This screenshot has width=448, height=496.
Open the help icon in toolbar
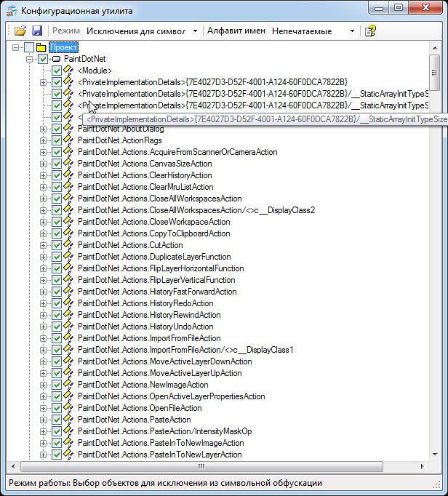370,31
